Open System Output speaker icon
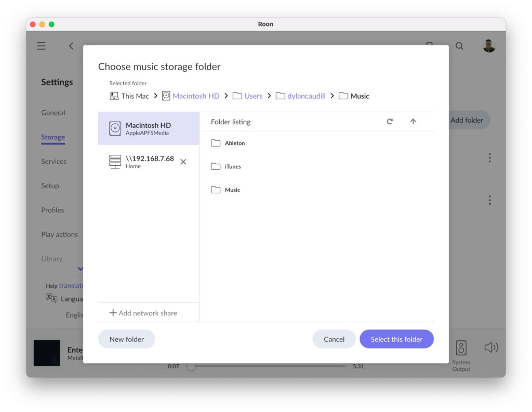Image resolution: width=532 pixels, height=412 pixels. tap(461, 348)
